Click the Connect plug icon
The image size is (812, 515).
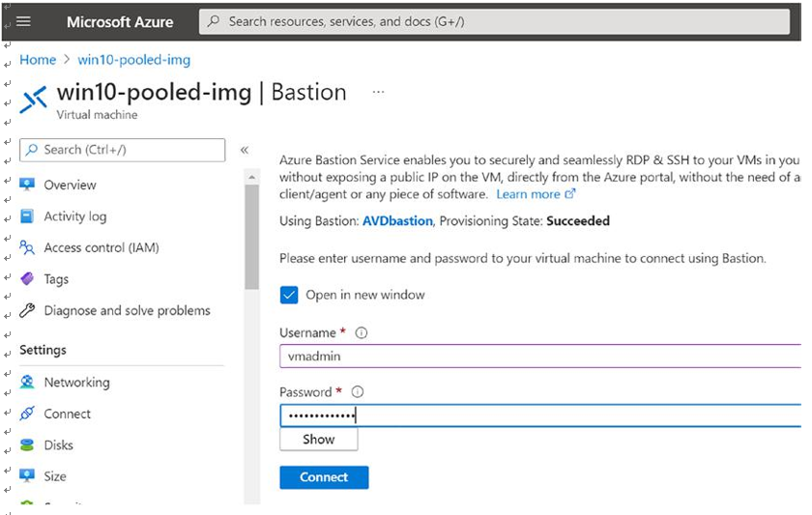click(27, 414)
